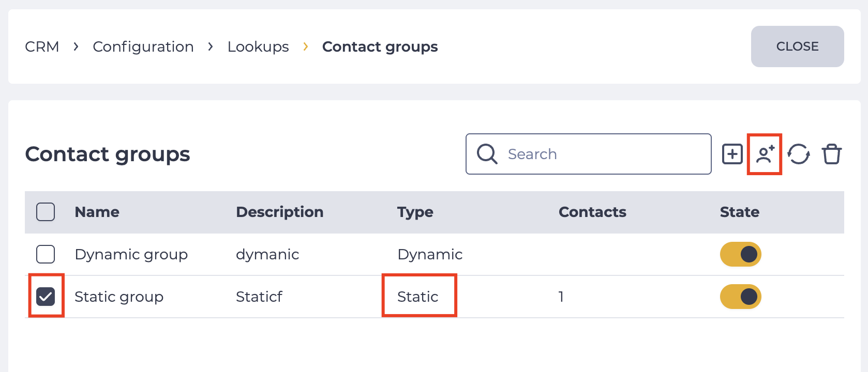The image size is (868, 372).
Task: Disable the Dynamic group state switch
Action: [740, 254]
